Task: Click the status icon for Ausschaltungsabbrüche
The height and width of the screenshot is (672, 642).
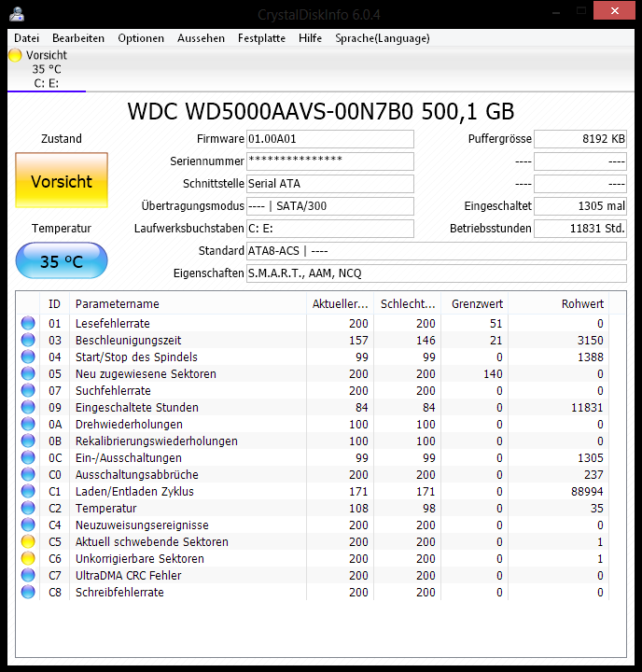Action: pyautogui.click(x=28, y=474)
